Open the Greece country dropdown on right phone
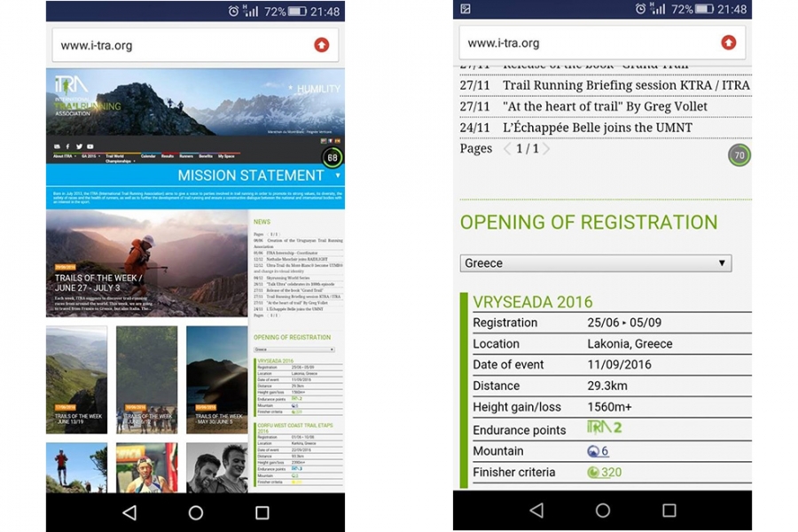 tap(595, 263)
